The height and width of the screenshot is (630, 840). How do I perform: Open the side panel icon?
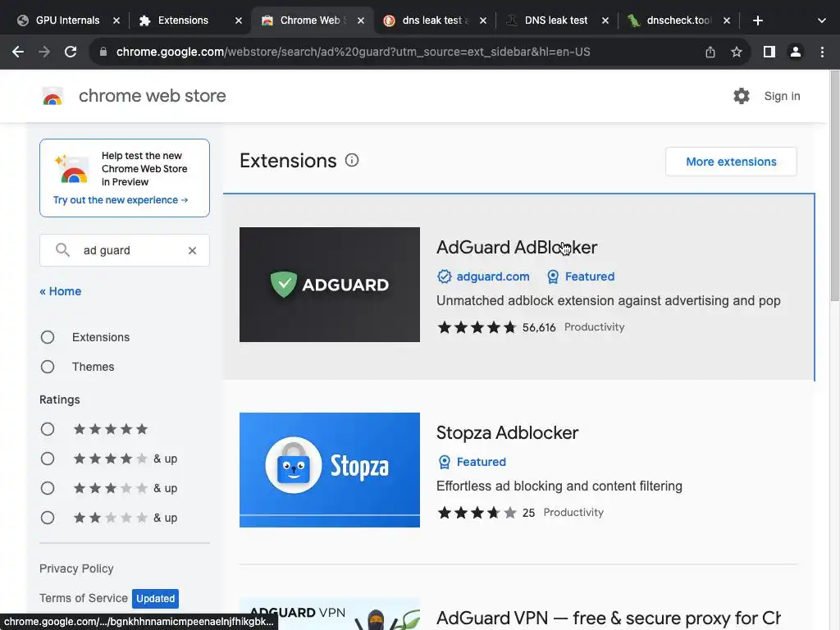click(769, 52)
